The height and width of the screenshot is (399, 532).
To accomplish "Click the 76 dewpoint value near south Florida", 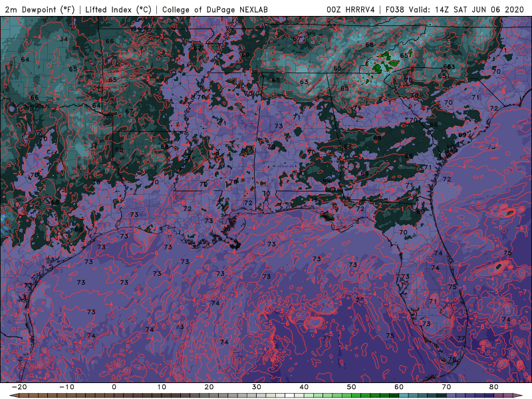I will coord(452,359).
